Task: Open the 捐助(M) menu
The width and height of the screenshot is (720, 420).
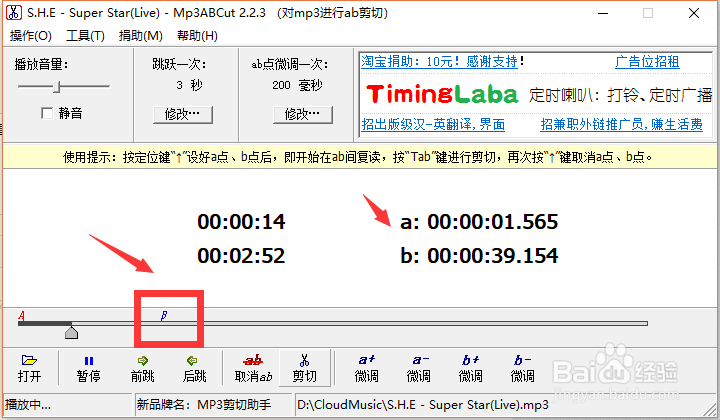Action: [141, 35]
